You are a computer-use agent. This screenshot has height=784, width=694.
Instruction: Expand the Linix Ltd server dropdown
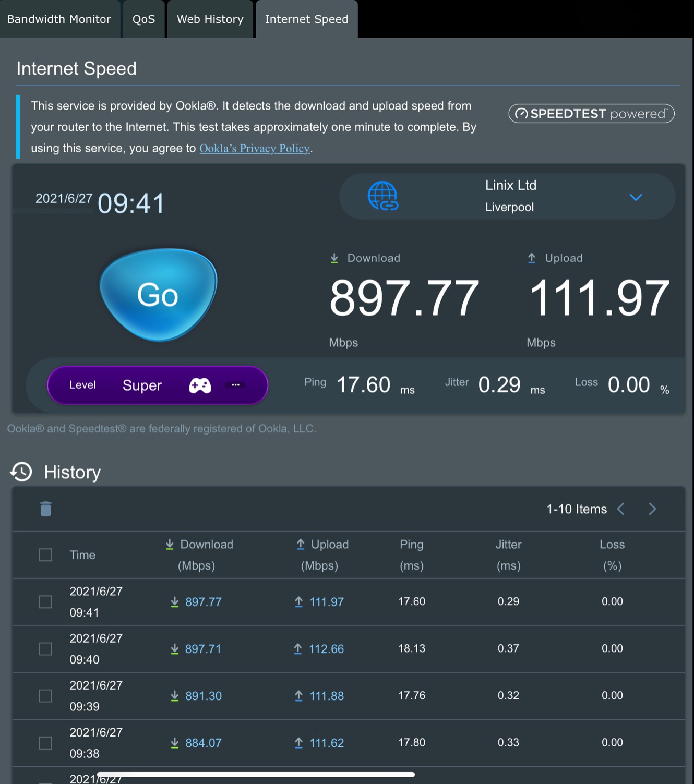635,197
